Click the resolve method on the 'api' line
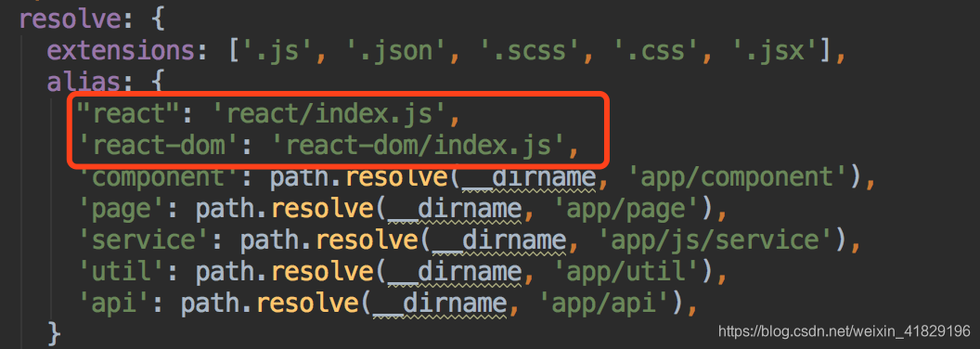Screen dimensions: 980x349 [x=308, y=304]
